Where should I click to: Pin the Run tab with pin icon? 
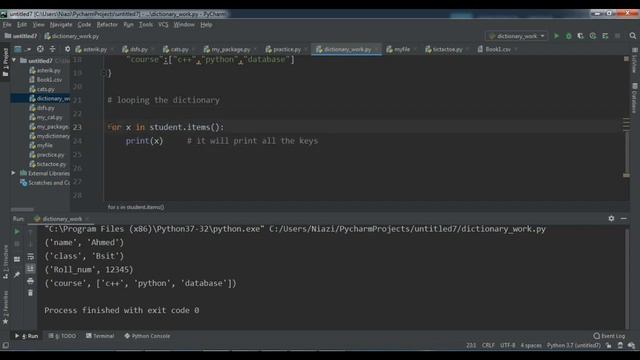click(17, 275)
